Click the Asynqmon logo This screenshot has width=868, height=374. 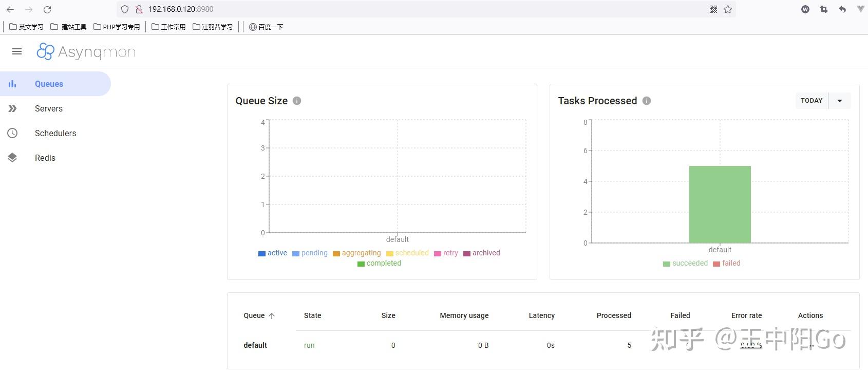pyautogui.click(x=86, y=51)
